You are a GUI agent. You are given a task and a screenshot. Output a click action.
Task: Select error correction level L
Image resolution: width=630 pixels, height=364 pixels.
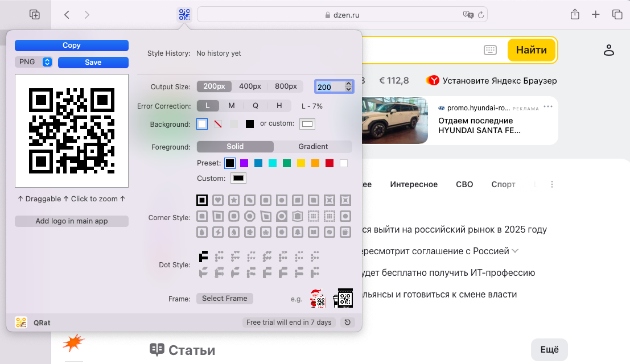coord(208,106)
